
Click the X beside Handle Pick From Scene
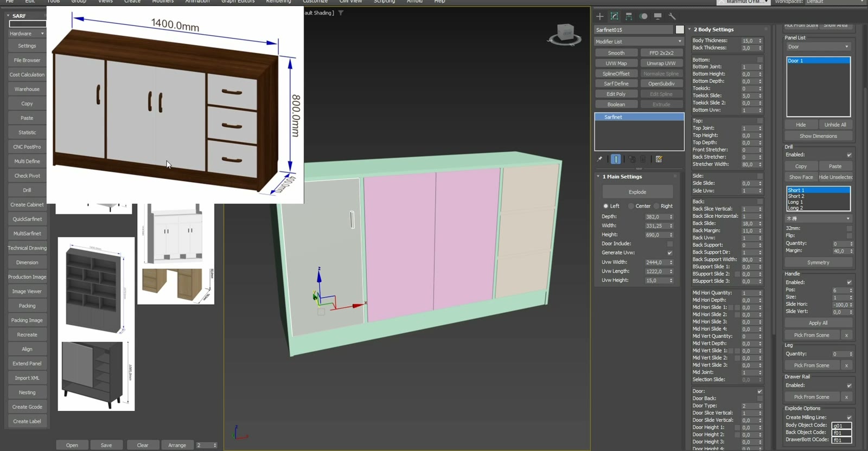[x=846, y=335]
